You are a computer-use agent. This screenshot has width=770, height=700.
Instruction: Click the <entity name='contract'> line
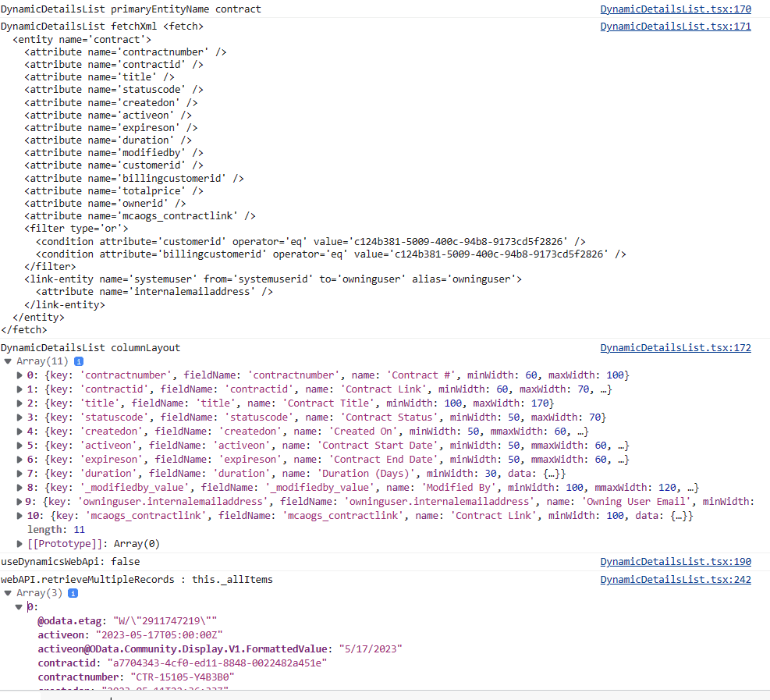click(x=82, y=39)
